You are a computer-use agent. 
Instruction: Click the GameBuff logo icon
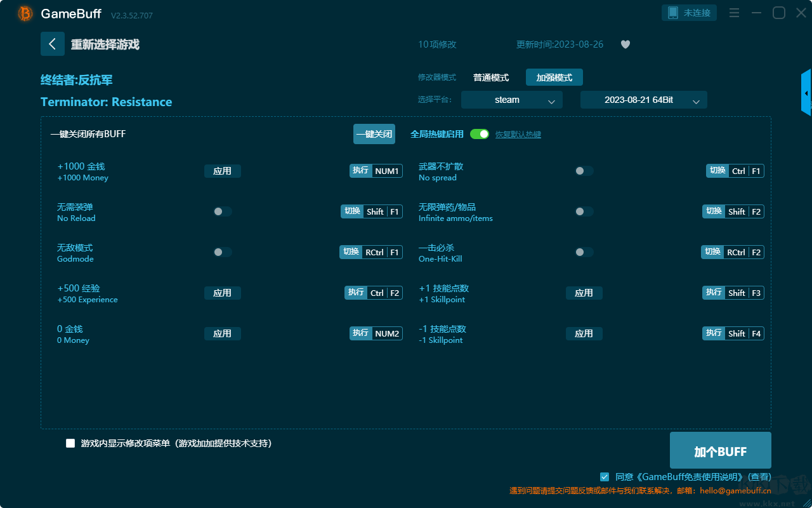(x=25, y=13)
